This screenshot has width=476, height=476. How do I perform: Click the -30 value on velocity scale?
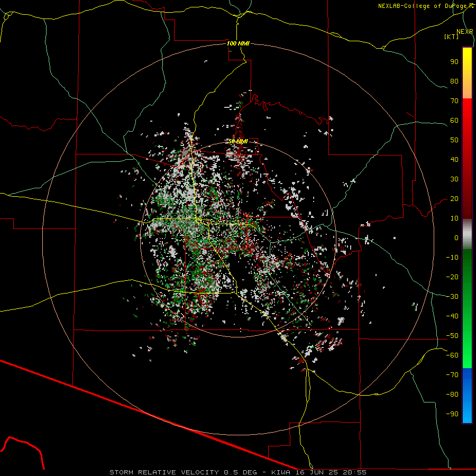point(452,297)
